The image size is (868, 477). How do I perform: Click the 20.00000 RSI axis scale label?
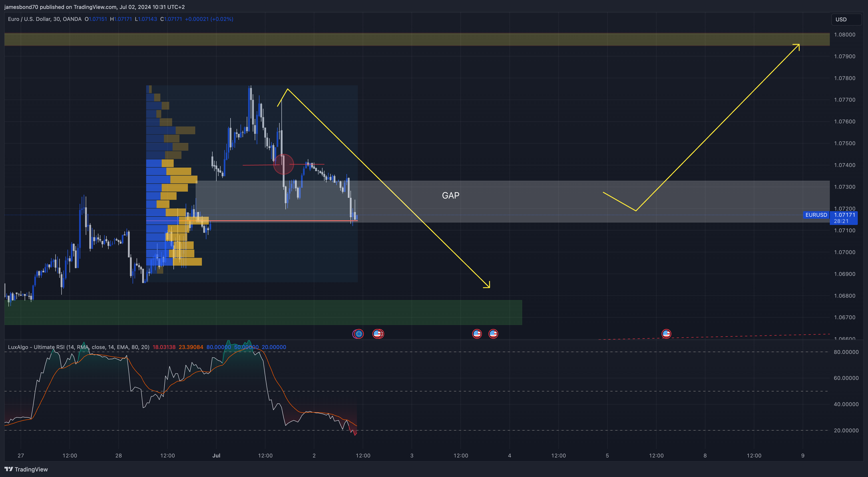(x=846, y=430)
